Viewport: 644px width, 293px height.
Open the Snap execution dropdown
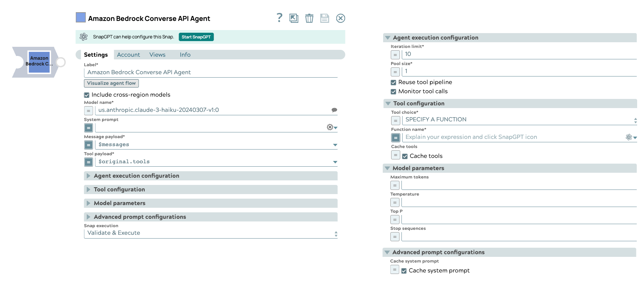336,232
